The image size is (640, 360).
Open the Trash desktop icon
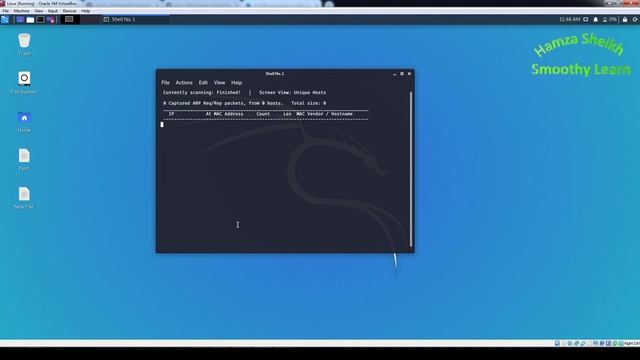[24, 44]
